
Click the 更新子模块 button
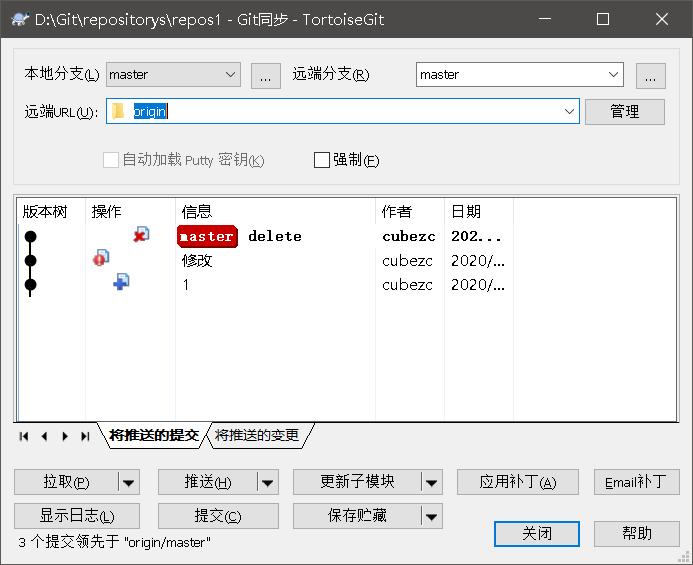pyautogui.click(x=357, y=482)
